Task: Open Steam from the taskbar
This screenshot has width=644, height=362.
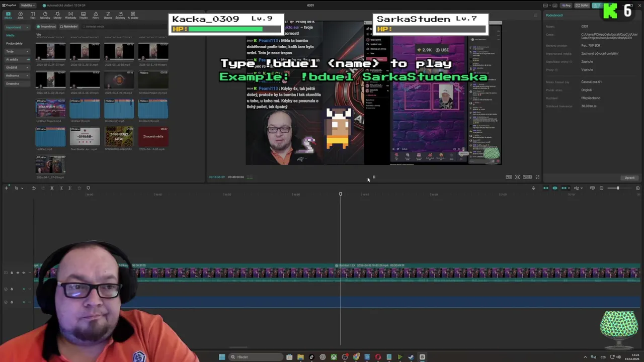Action: [x=411, y=357]
